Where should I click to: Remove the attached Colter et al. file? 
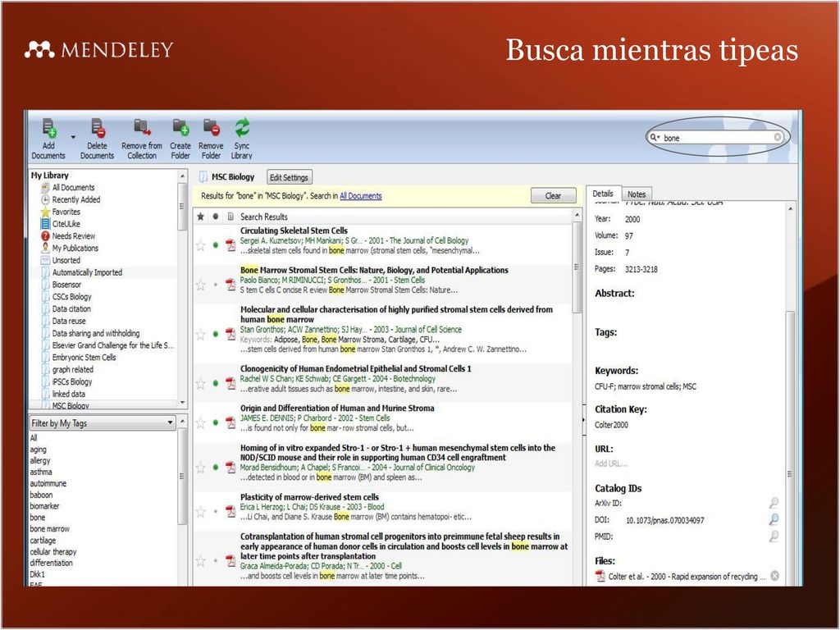(x=774, y=576)
